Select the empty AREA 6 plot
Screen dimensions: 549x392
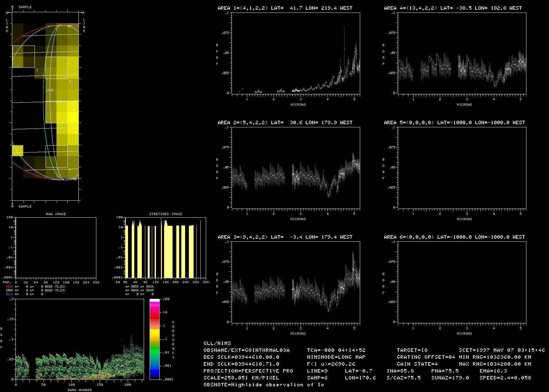pyautogui.click(x=462, y=282)
